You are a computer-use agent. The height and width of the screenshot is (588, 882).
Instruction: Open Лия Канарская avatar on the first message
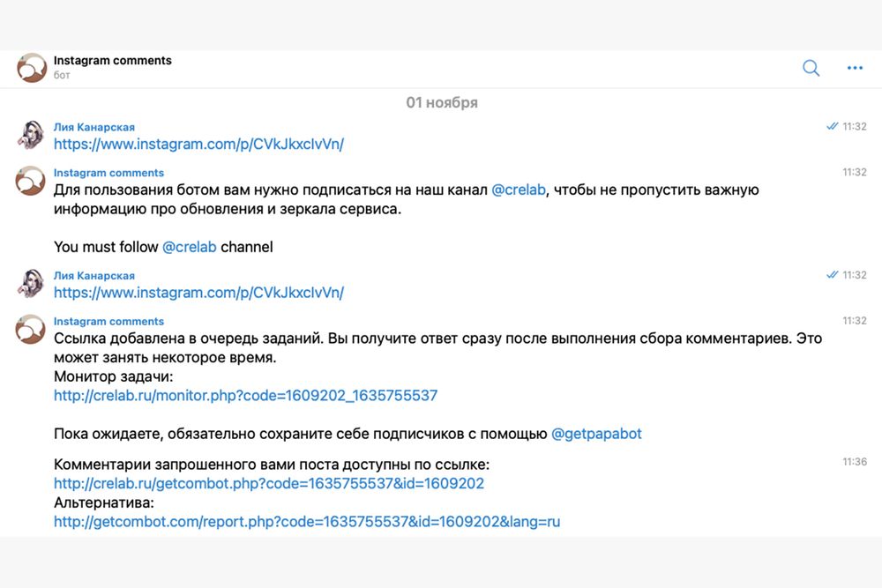[x=31, y=135]
